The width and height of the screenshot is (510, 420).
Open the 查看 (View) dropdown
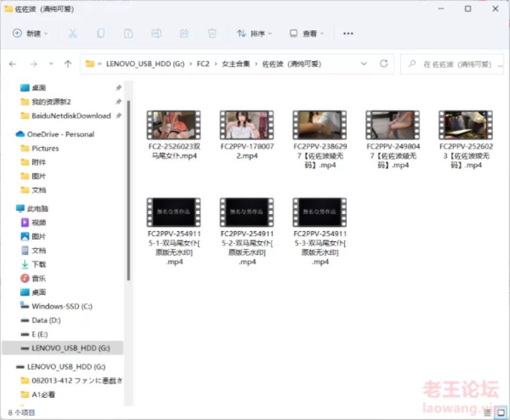coord(307,33)
